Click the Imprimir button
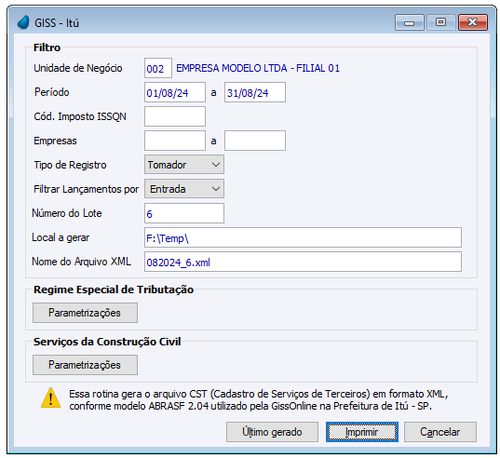The height and width of the screenshot is (458, 500). 362,432
